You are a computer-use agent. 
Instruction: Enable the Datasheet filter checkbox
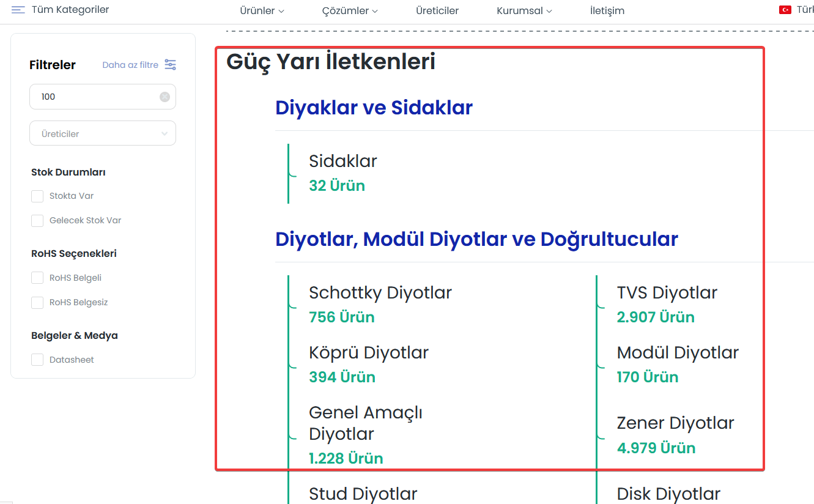pyautogui.click(x=37, y=360)
